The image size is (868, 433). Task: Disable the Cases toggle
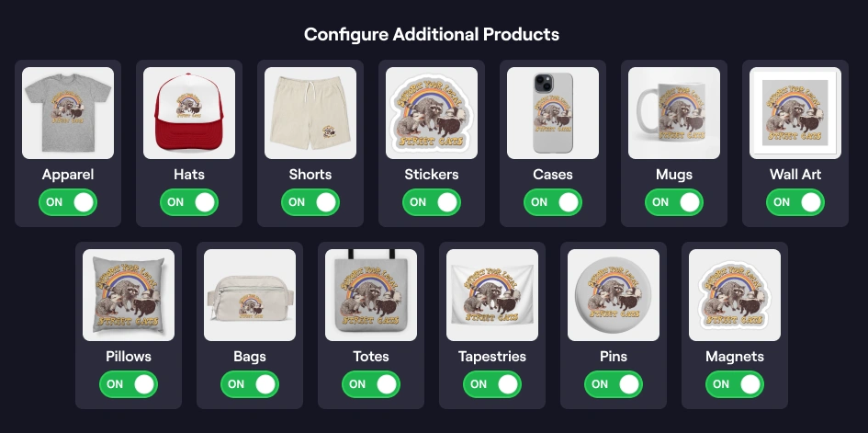(552, 202)
